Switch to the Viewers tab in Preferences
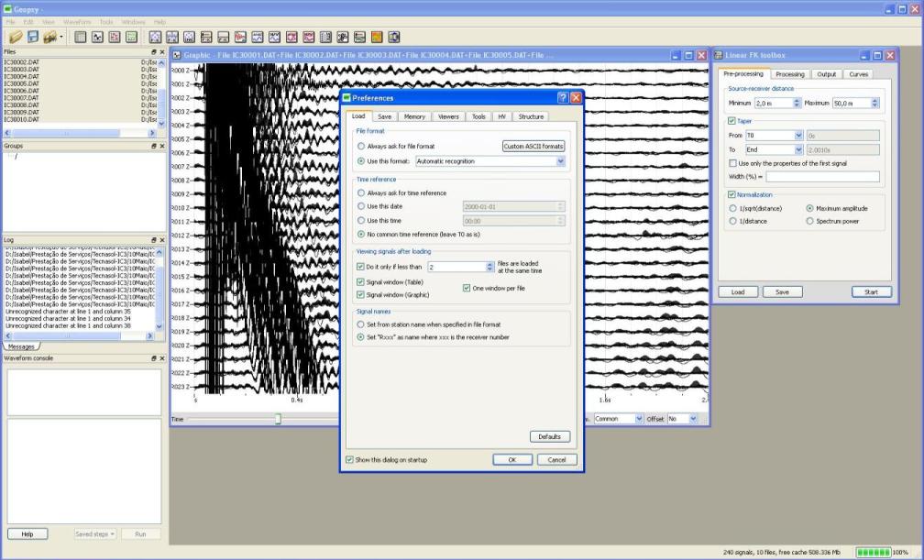924x560 pixels. click(447, 116)
